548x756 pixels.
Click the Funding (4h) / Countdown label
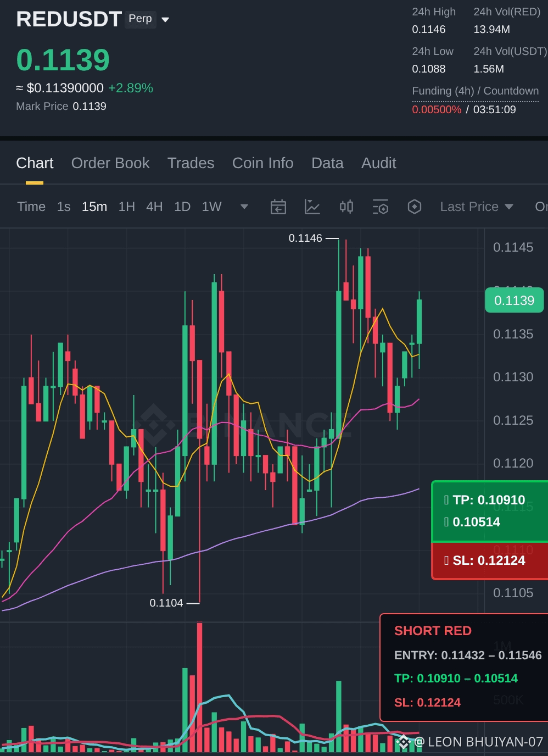(476, 91)
